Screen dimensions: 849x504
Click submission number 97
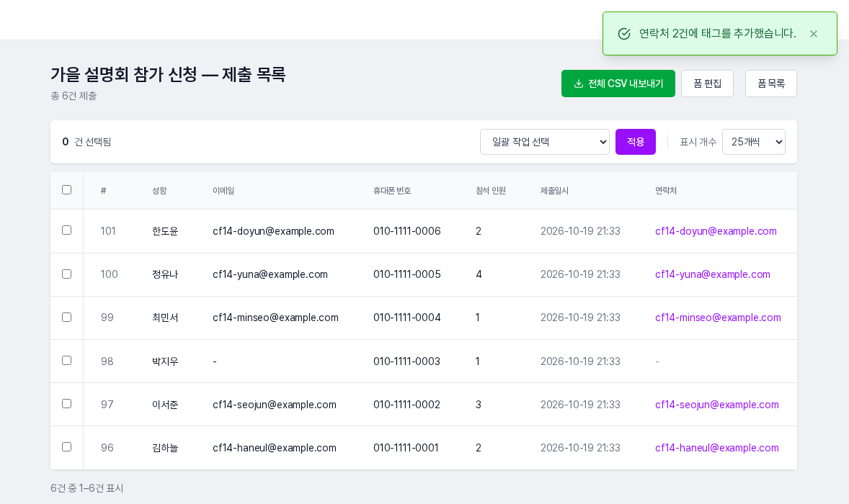point(107,405)
